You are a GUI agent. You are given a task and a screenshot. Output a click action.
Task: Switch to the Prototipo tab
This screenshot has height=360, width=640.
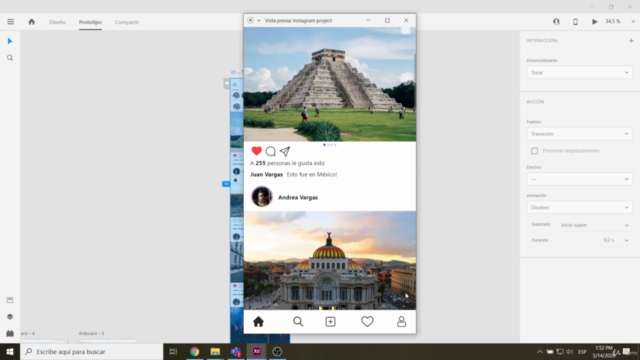click(90, 22)
